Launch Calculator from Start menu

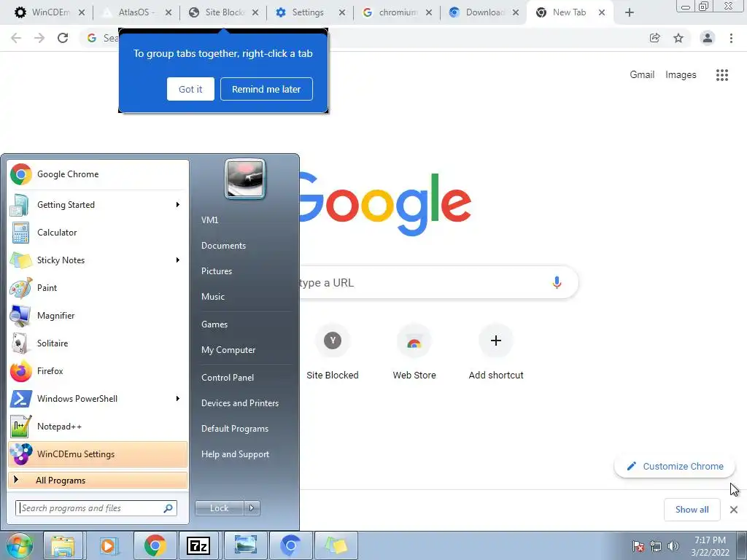(x=98, y=233)
